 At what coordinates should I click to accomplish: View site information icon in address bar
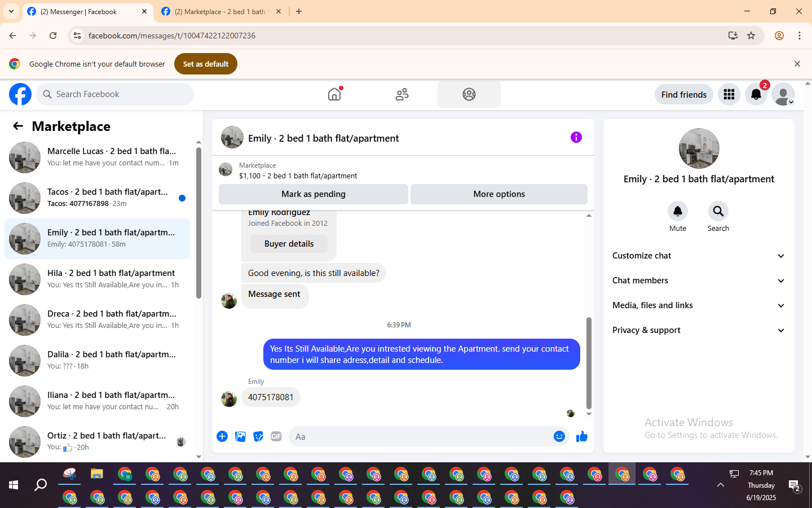[77, 36]
